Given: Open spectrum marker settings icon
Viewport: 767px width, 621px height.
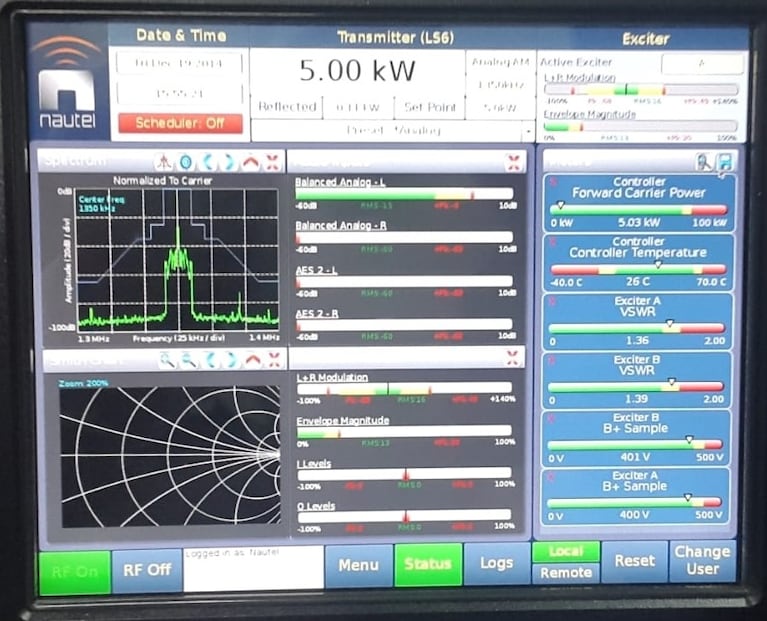Looking at the screenshot, I should 164,161.
